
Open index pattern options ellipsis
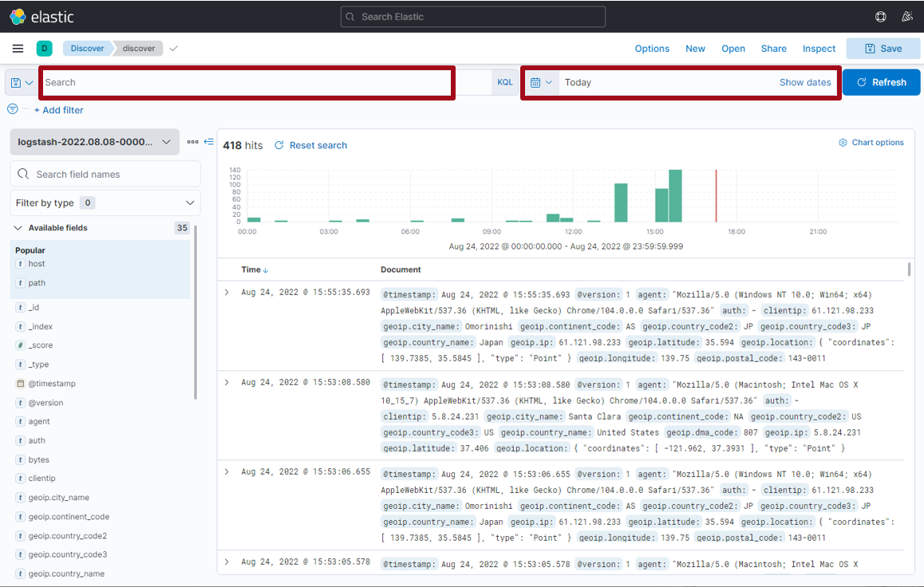[192, 142]
